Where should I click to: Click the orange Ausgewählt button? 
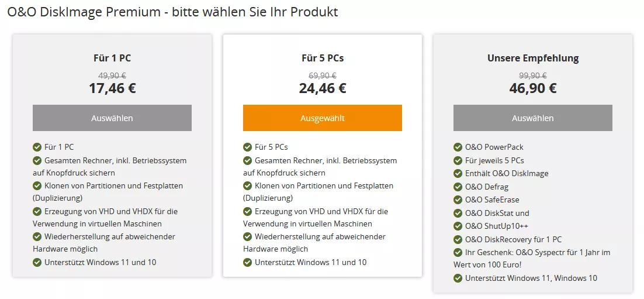click(x=323, y=118)
